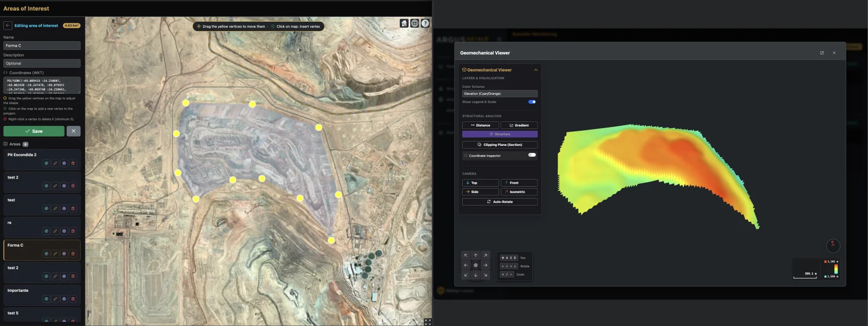Click the purple Structure button
Screen dimensions: 868x326
tap(500, 134)
